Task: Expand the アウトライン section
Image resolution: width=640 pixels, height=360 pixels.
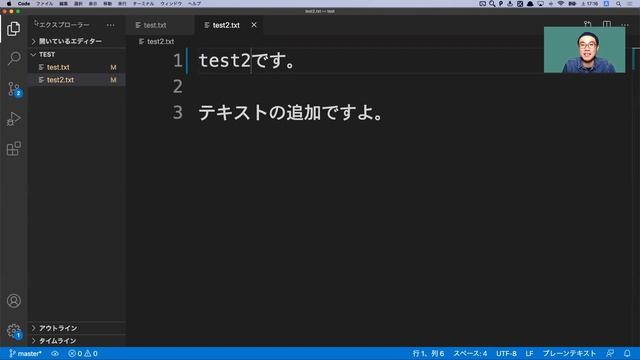Action: (77, 328)
